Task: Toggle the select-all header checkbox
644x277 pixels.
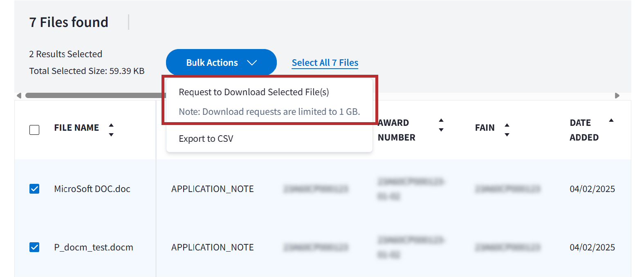Action: 34,130
